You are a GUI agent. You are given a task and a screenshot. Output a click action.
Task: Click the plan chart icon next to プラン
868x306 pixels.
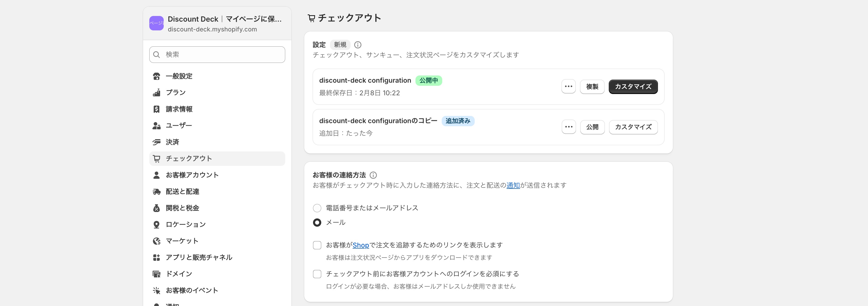tap(156, 93)
